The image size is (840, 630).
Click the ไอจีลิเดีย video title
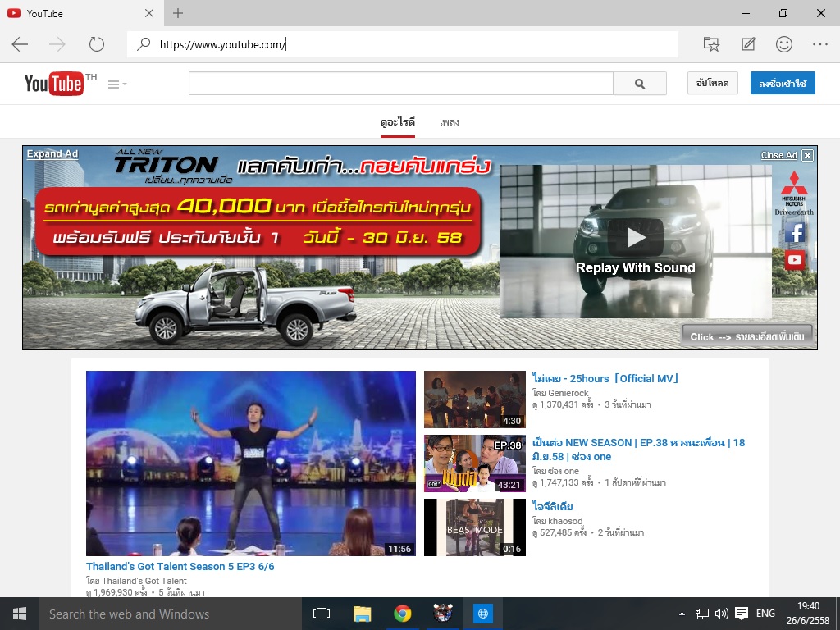click(552, 506)
